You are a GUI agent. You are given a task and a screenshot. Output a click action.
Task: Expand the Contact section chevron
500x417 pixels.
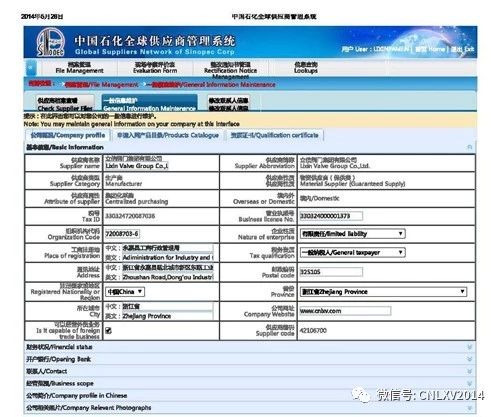click(x=470, y=371)
